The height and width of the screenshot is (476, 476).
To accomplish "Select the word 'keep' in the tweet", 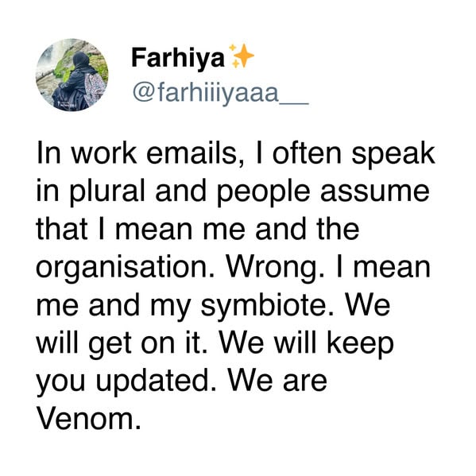I will [x=361, y=343].
